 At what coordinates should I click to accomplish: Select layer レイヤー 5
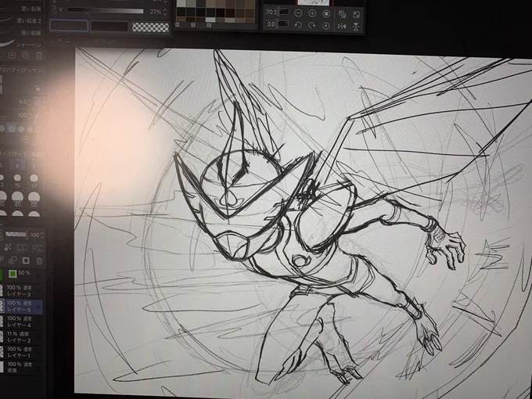pyautogui.click(x=21, y=307)
